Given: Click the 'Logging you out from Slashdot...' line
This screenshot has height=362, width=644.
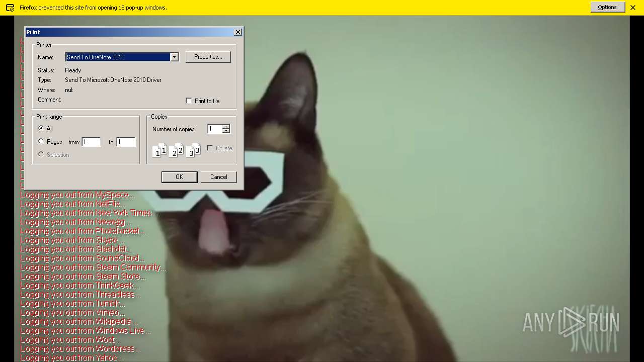Looking at the screenshot, I should tap(76, 249).
